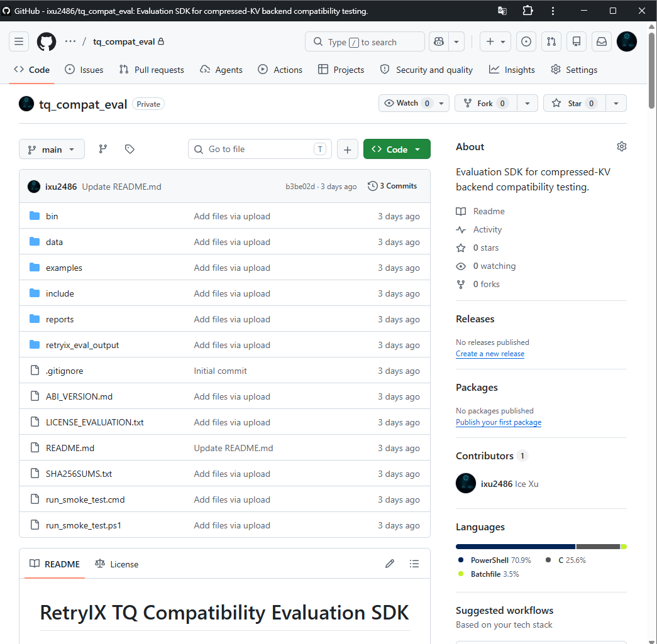
Task: Click Publish your first package link
Action: tap(498, 422)
